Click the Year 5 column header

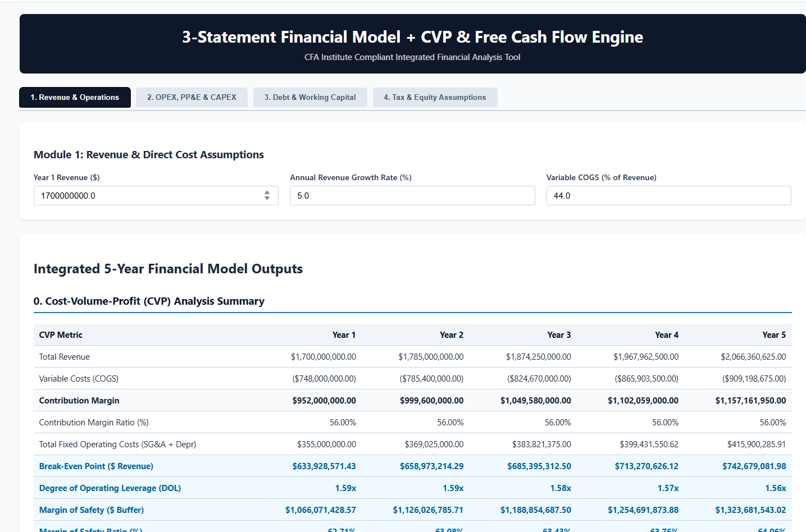point(774,335)
